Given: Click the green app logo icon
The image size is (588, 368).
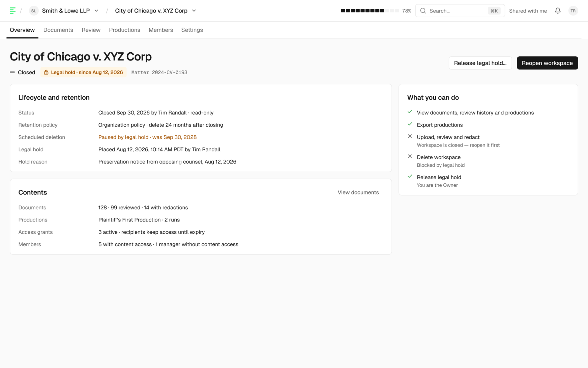Looking at the screenshot, I should [12, 11].
